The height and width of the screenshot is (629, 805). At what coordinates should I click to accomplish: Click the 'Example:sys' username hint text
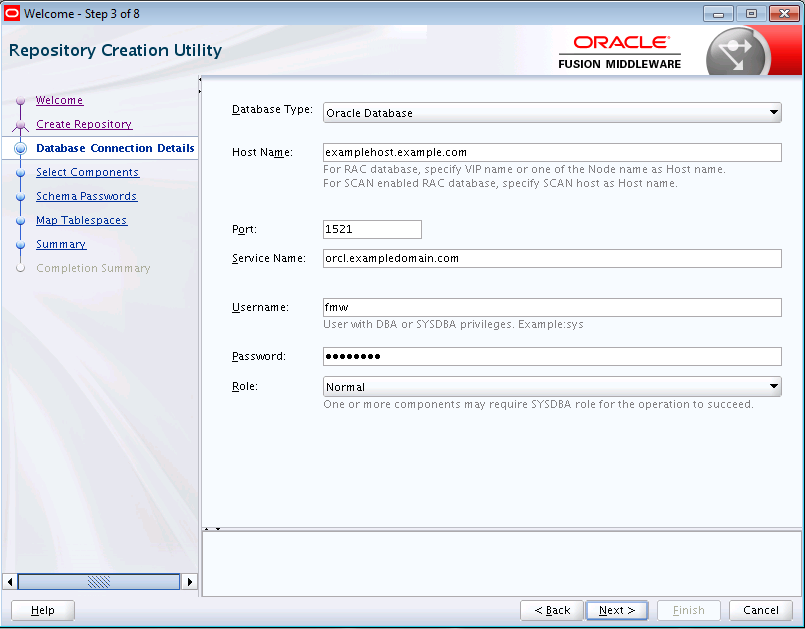(x=551, y=325)
